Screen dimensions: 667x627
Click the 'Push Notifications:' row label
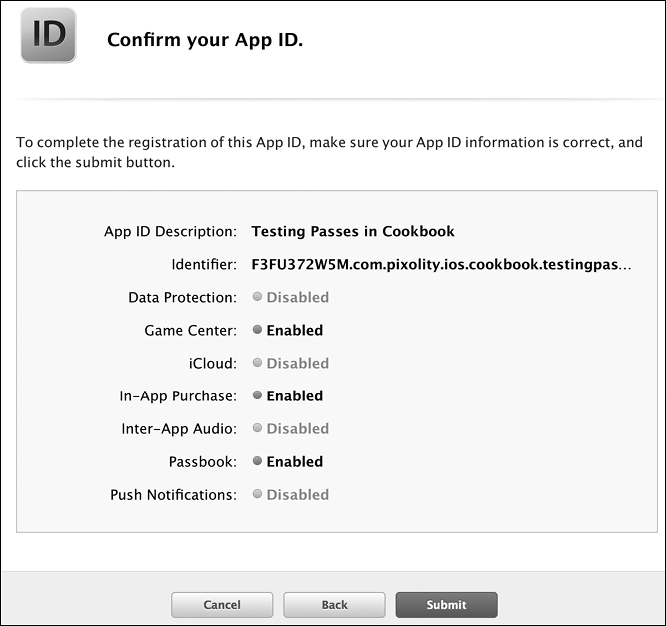(173, 495)
